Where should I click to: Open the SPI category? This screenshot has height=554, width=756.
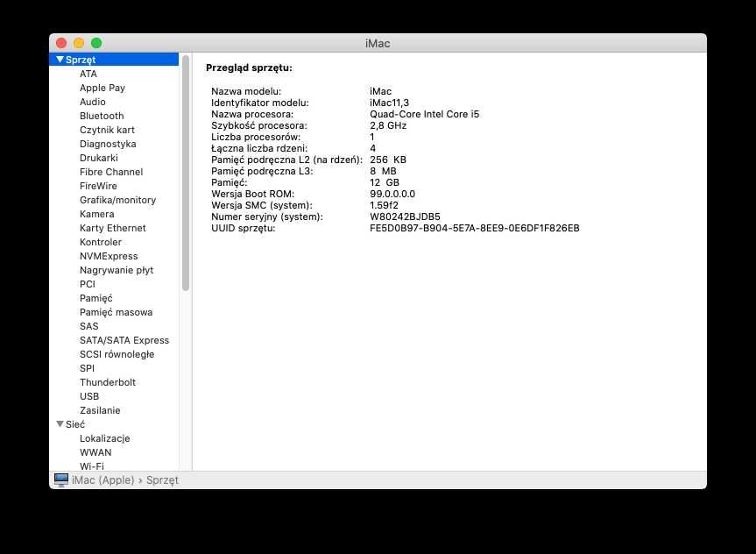(88, 368)
